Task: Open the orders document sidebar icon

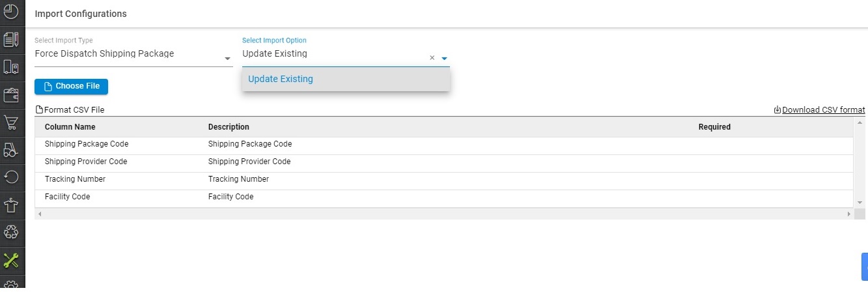Action: click(11, 39)
